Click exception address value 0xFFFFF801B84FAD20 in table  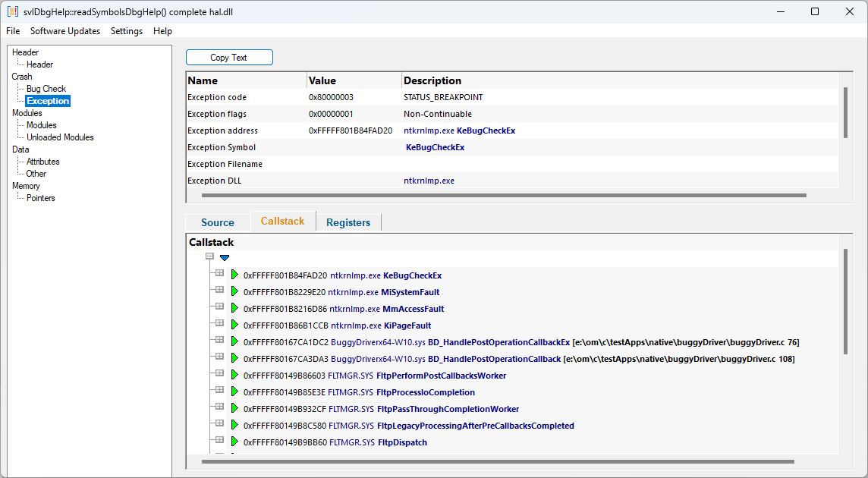click(x=351, y=131)
